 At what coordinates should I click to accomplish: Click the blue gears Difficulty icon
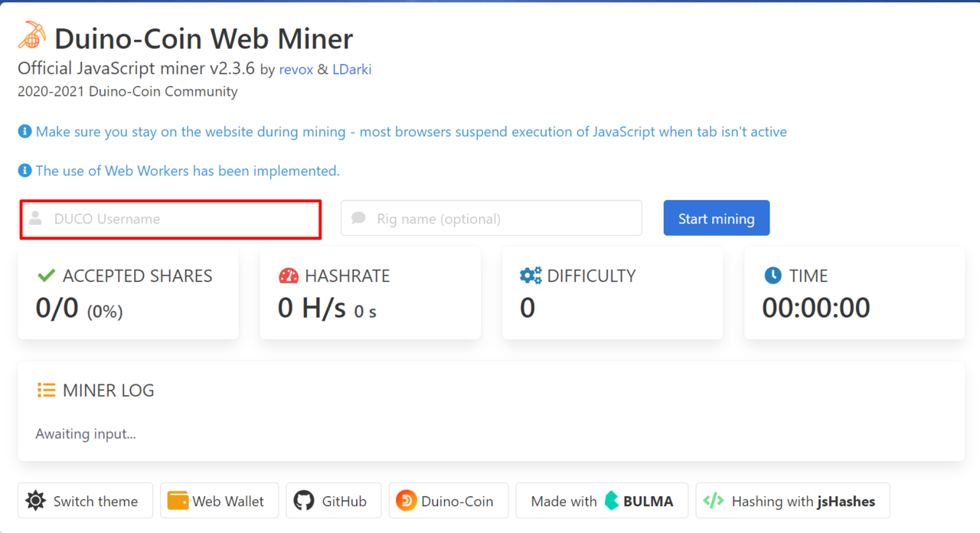point(531,276)
